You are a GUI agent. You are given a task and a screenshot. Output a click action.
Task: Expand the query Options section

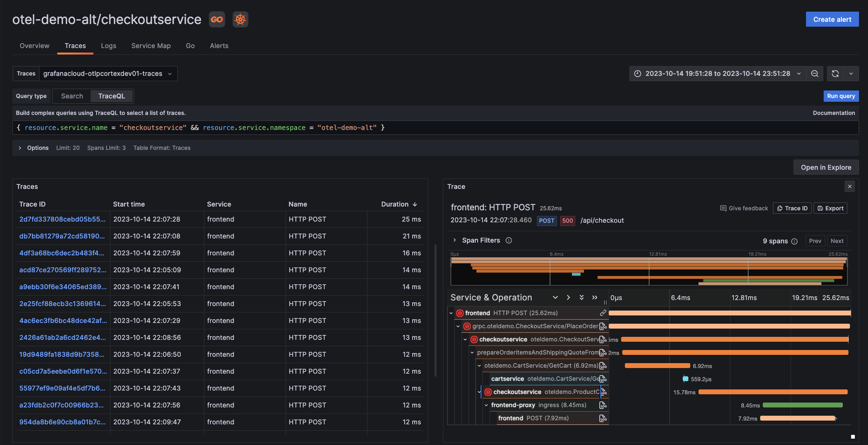click(20, 148)
